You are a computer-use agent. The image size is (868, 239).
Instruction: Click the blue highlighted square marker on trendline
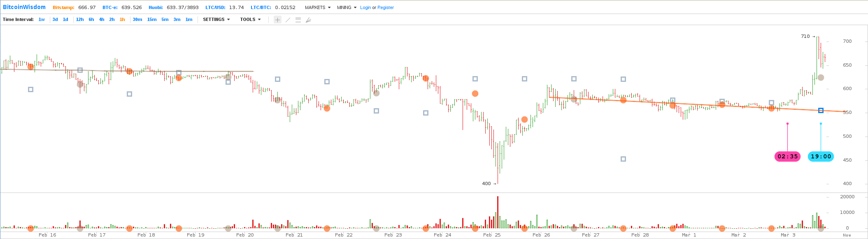pyautogui.click(x=821, y=110)
